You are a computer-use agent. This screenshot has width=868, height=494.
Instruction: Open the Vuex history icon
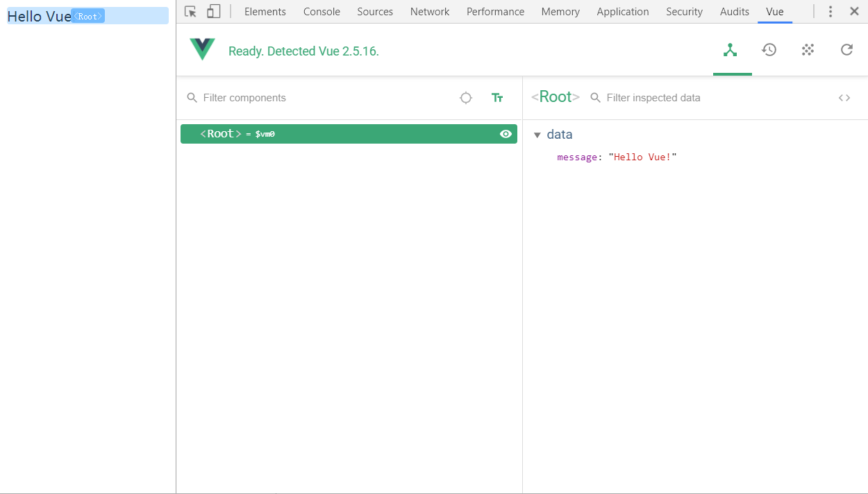coord(769,50)
